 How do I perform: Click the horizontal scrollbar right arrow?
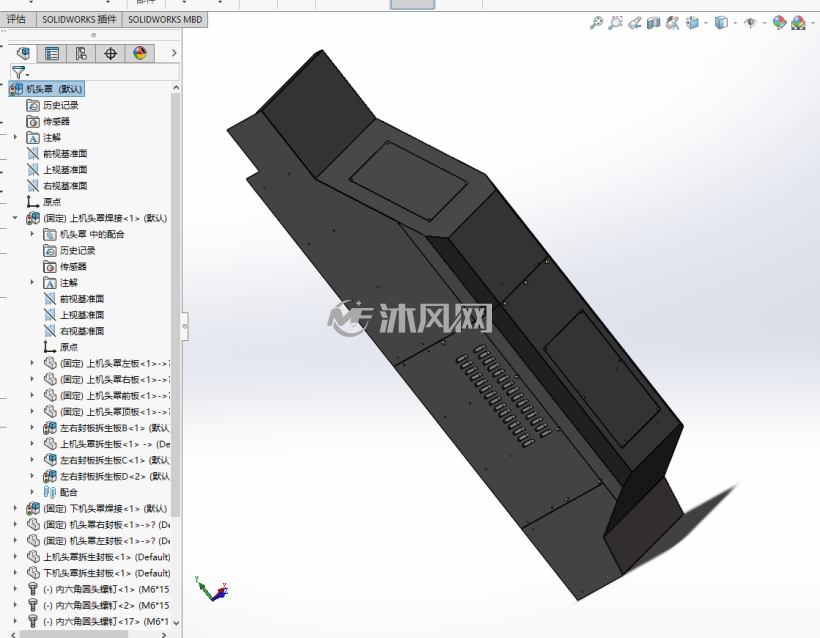[x=164, y=635]
